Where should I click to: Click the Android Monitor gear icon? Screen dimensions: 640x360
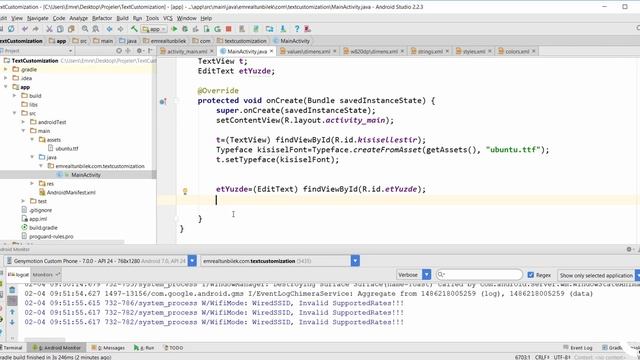click(629, 249)
